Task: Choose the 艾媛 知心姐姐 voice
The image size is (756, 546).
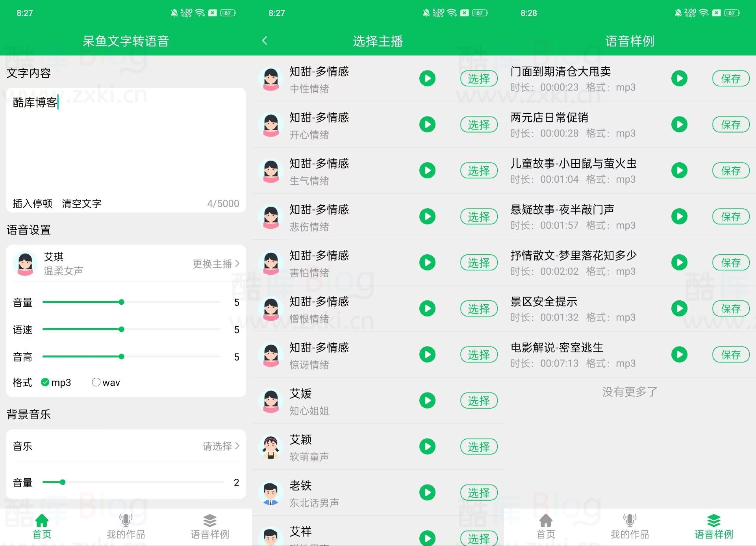Action: [x=478, y=401]
